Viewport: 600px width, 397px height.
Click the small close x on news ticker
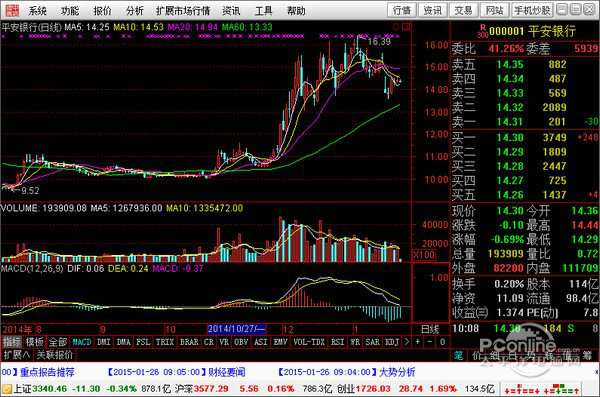click(597, 372)
